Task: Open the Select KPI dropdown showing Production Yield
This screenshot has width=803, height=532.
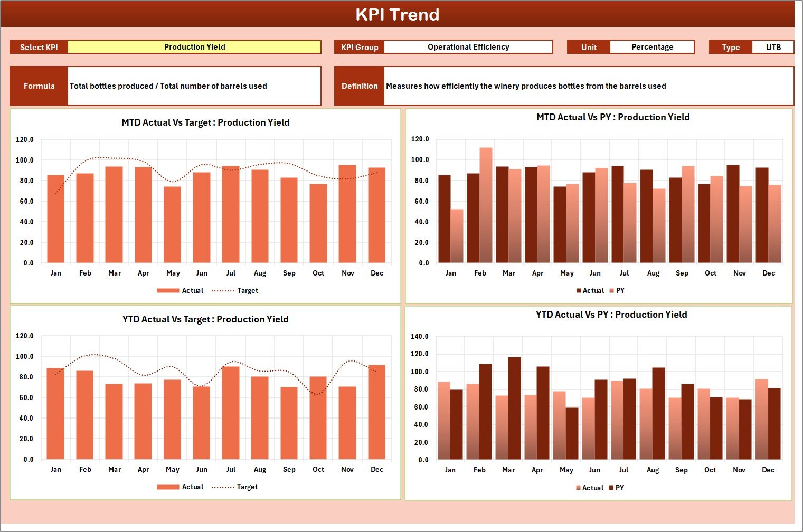Action: (195, 46)
